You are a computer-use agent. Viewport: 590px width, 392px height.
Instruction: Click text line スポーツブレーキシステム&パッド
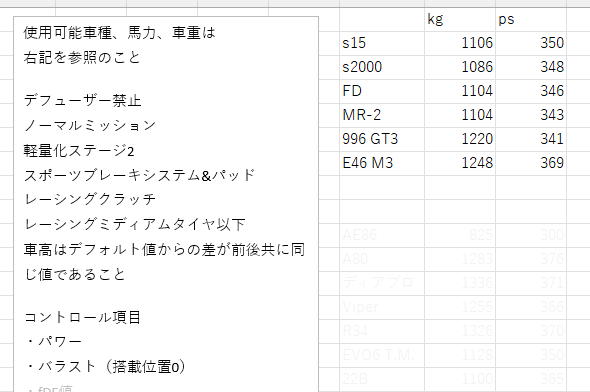[139, 175]
